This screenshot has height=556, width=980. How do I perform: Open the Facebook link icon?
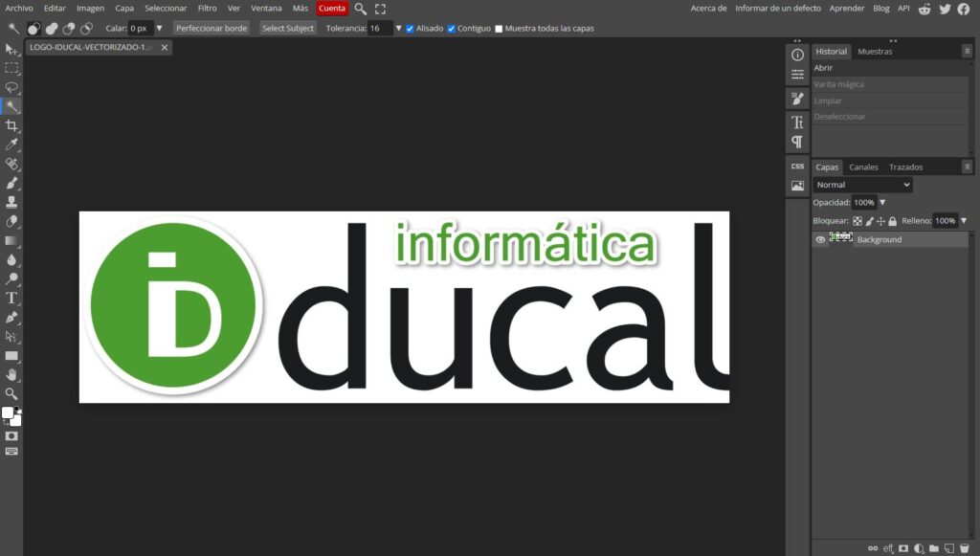click(x=964, y=9)
